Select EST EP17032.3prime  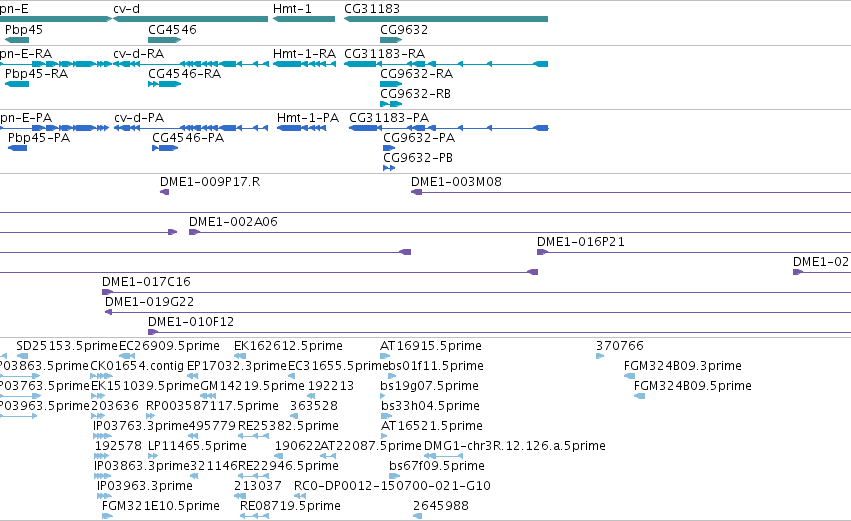click(x=193, y=376)
